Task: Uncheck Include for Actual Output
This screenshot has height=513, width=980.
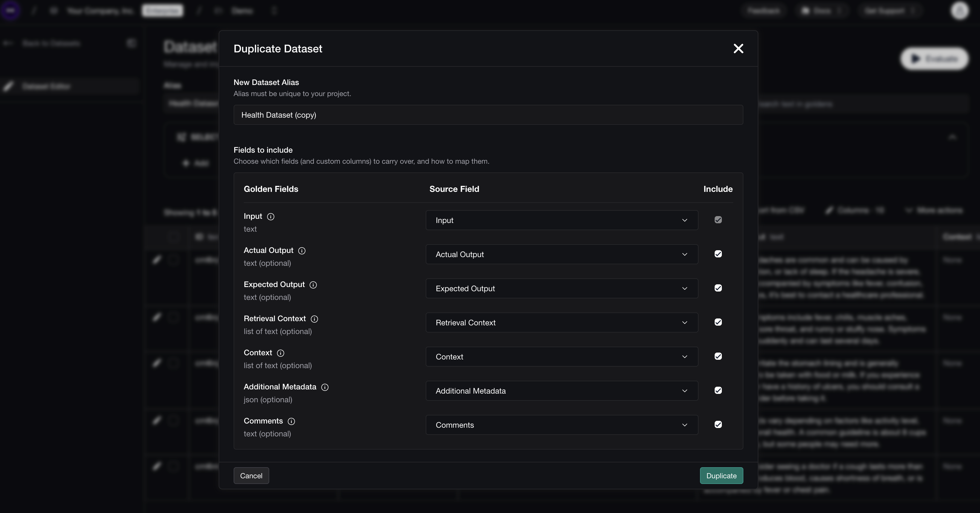Action: coord(718,254)
